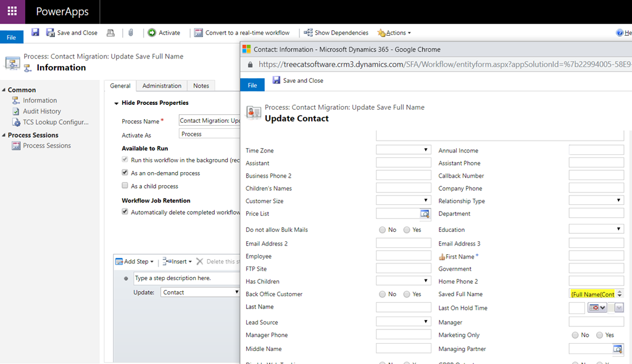This screenshot has width=632, height=364.
Task: Open the Last On Hold Time time dropdown
Action: point(619,308)
